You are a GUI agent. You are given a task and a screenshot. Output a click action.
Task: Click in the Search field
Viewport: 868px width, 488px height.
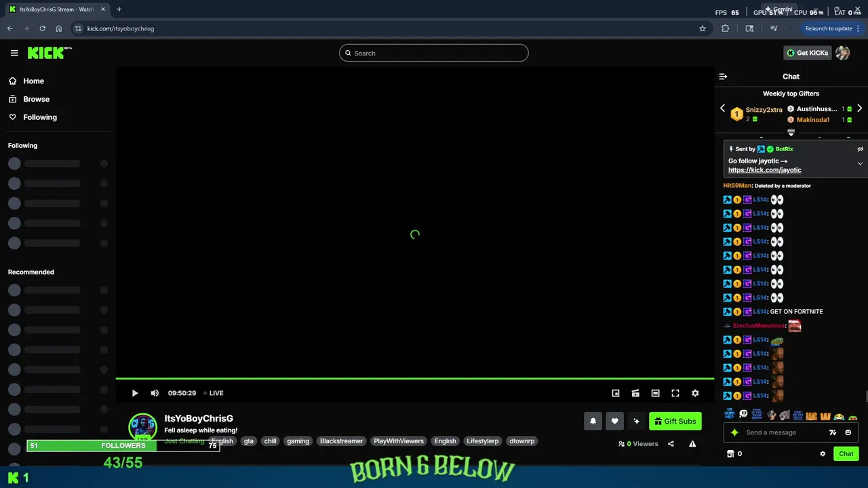click(x=434, y=53)
